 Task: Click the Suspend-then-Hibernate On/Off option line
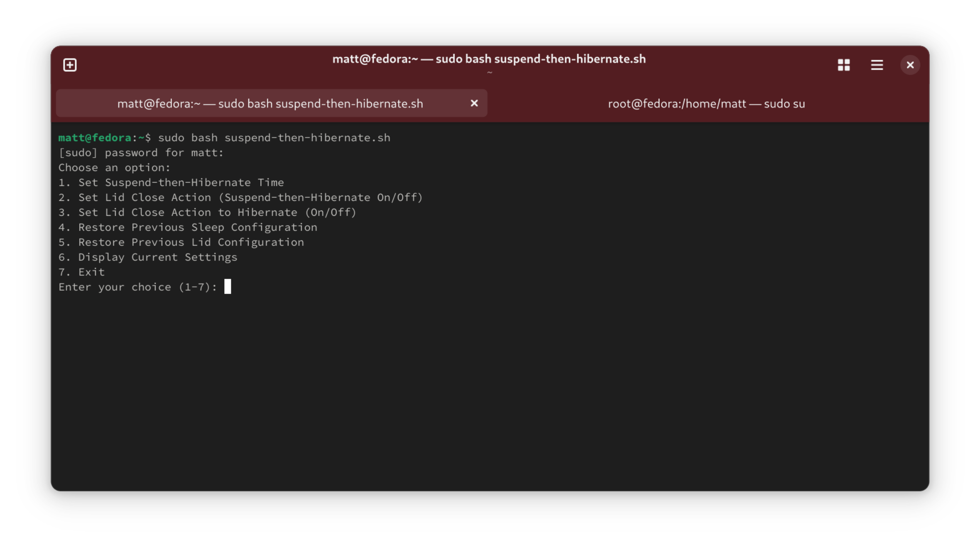[240, 197]
